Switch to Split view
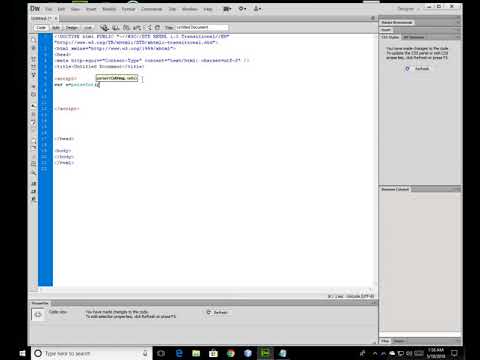480x360 pixels. (x=56, y=28)
